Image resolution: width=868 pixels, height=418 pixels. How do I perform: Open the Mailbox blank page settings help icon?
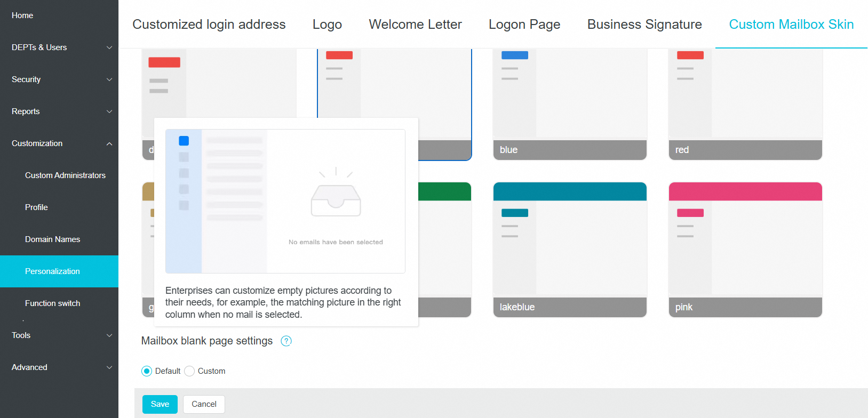coord(286,341)
